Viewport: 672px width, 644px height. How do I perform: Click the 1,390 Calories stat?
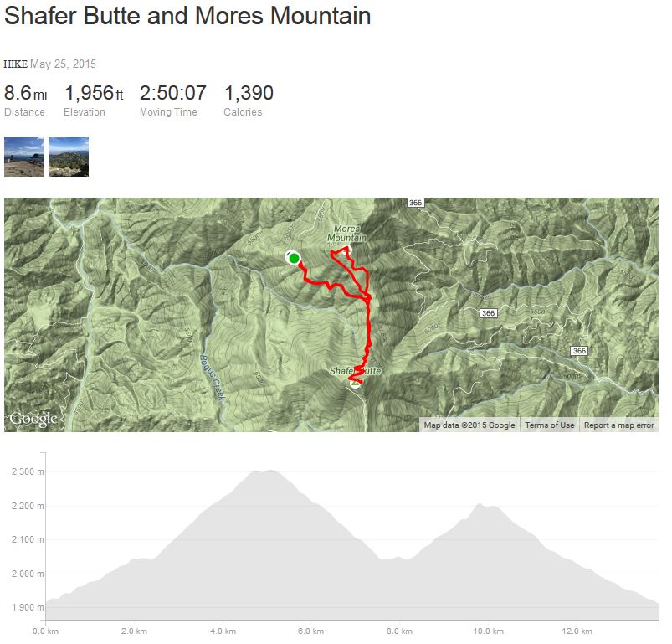(249, 93)
